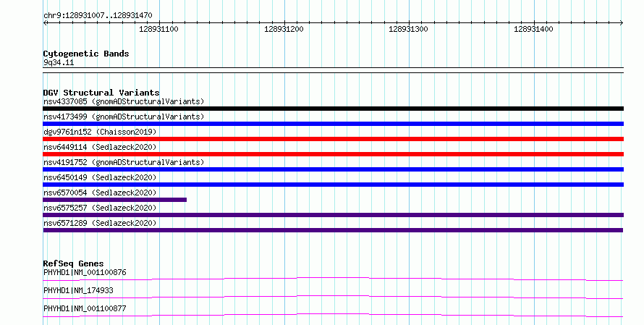Click the magenta PHYHD1 NM_174933 gene line

point(333,297)
